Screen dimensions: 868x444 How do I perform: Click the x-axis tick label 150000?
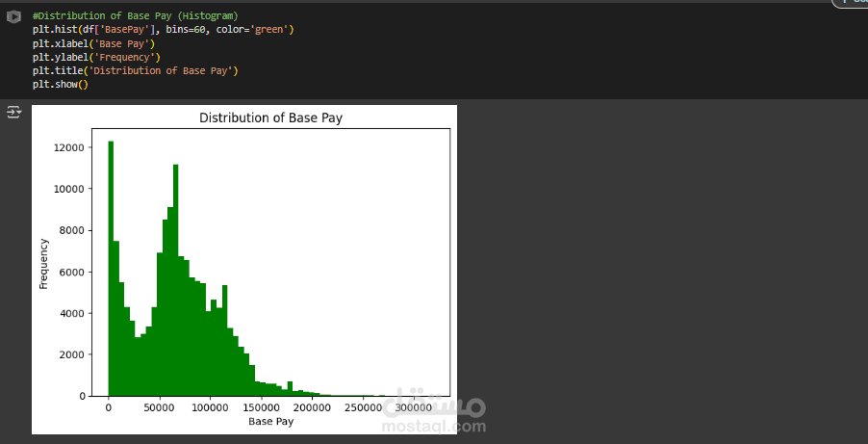261,407
